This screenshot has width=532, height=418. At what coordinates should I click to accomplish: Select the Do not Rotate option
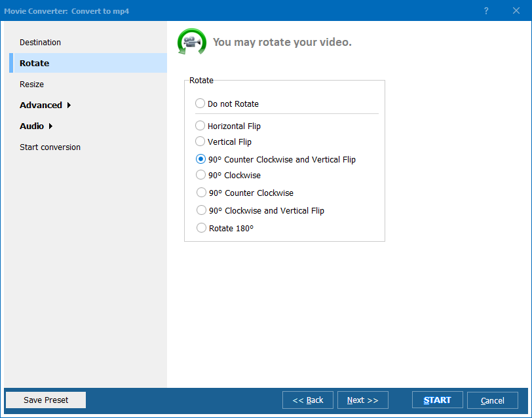pyautogui.click(x=200, y=104)
